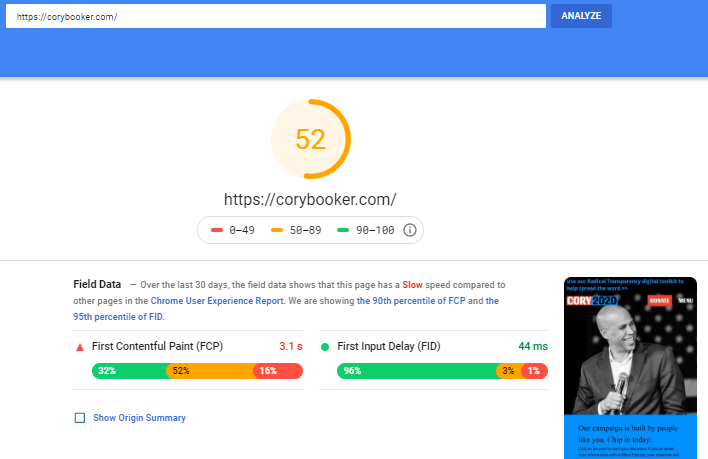Image resolution: width=708 pixels, height=459 pixels.
Task: Click the DONATE button in page preview
Action: 660,301
